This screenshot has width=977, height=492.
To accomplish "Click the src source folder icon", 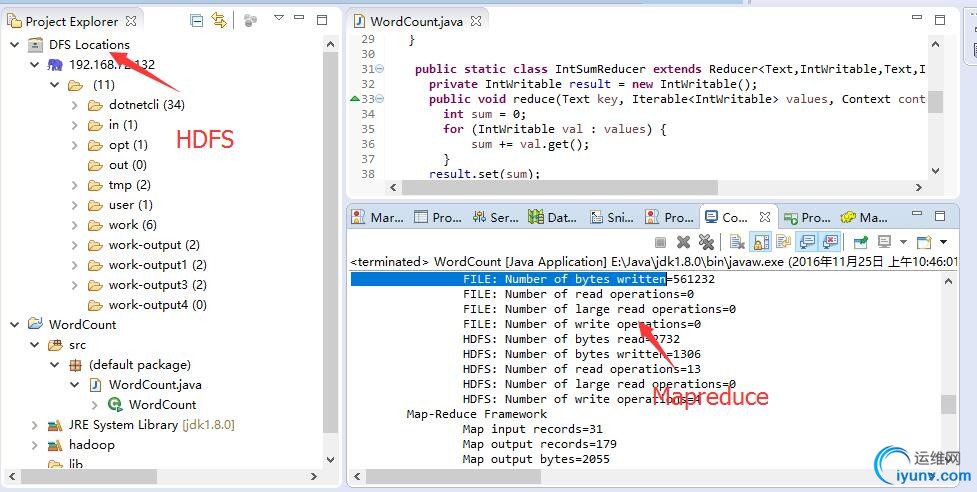I will [55, 345].
